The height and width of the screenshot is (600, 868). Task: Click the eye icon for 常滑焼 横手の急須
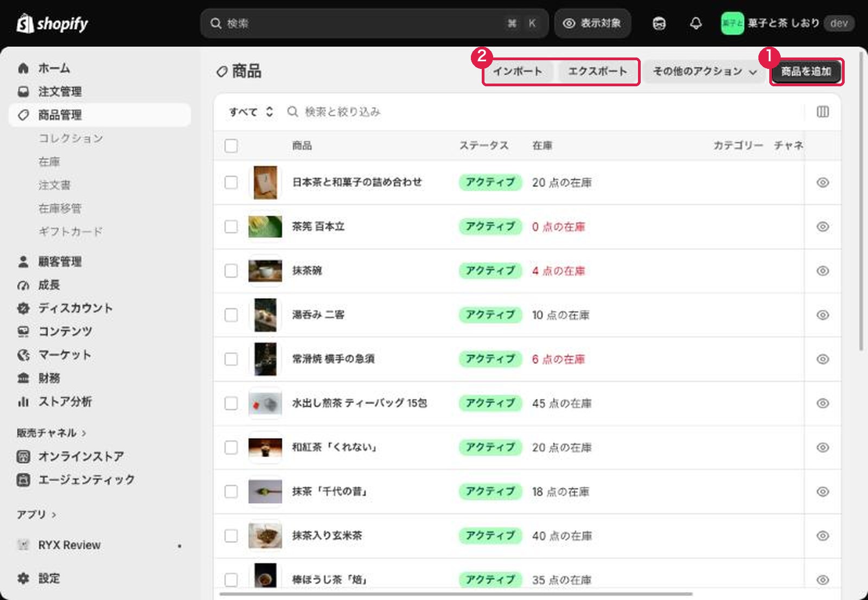[822, 359]
